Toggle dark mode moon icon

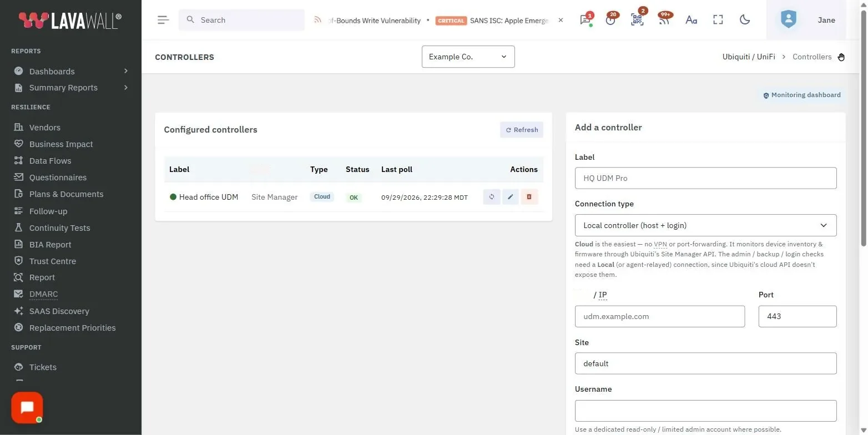(x=745, y=20)
